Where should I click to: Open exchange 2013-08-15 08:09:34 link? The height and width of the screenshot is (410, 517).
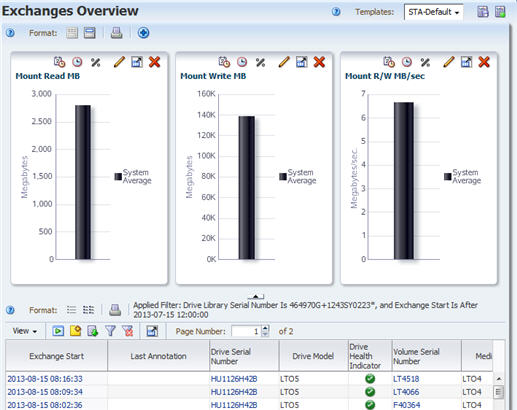click(45, 392)
